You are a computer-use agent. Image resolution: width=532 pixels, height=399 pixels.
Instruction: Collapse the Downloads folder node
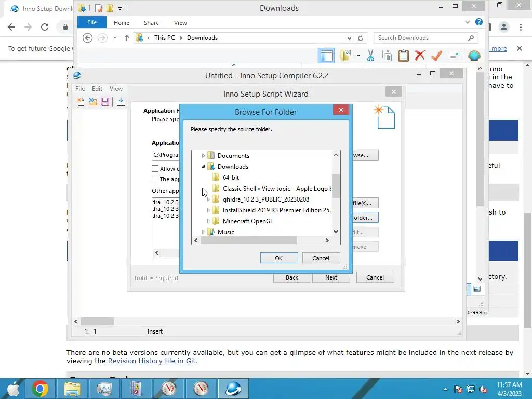click(x=203, y=167)
